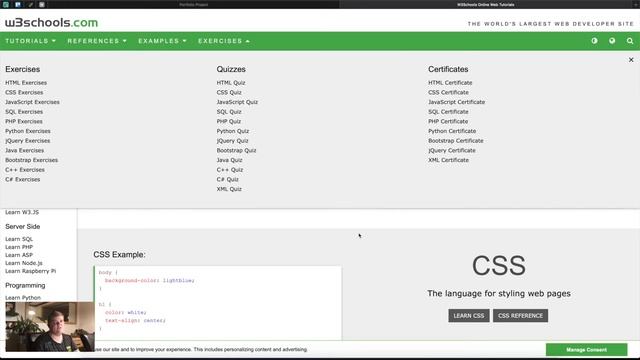
Task: Click Learn W3.JS in sidebar
Action: [22, 212]
